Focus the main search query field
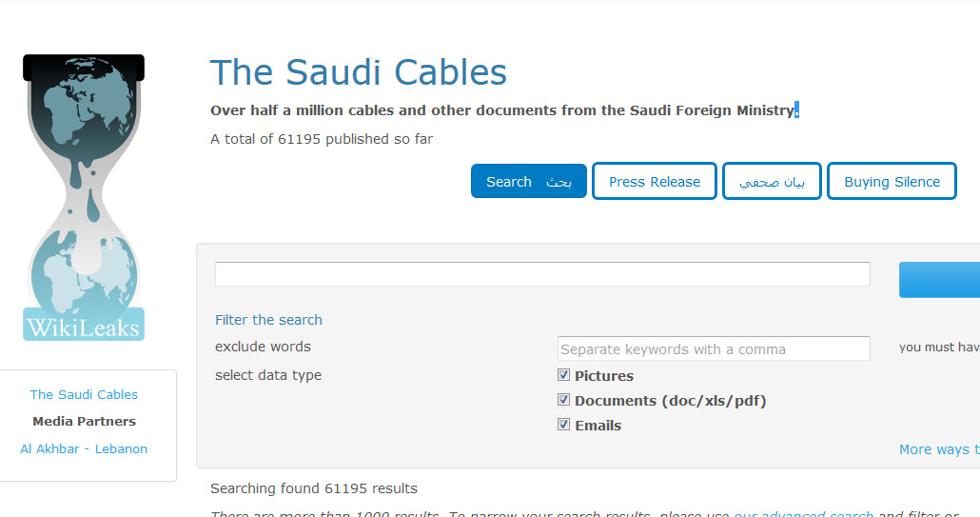The height and width of the screenshot is (517, 980). click(x=542, y=274)
